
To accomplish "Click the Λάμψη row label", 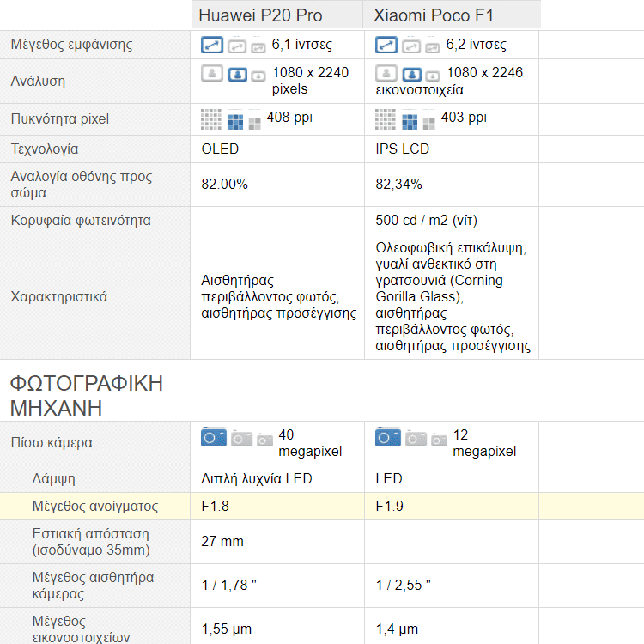I will click(x=53, y=479).
